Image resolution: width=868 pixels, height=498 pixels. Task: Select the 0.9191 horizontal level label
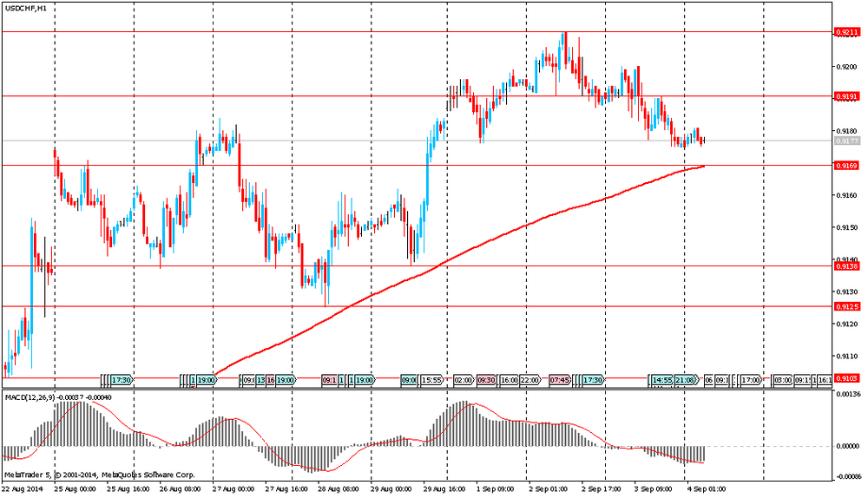click(x=847, y=96)
